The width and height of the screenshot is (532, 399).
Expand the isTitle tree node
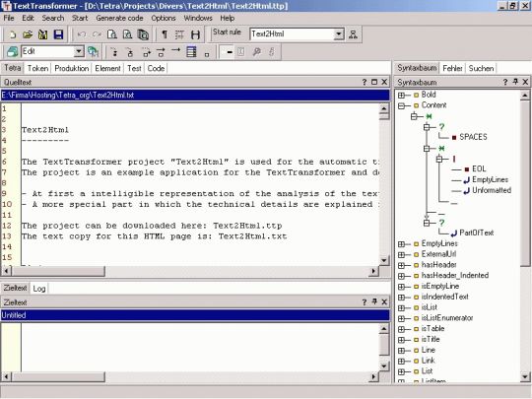pos(401,340)
